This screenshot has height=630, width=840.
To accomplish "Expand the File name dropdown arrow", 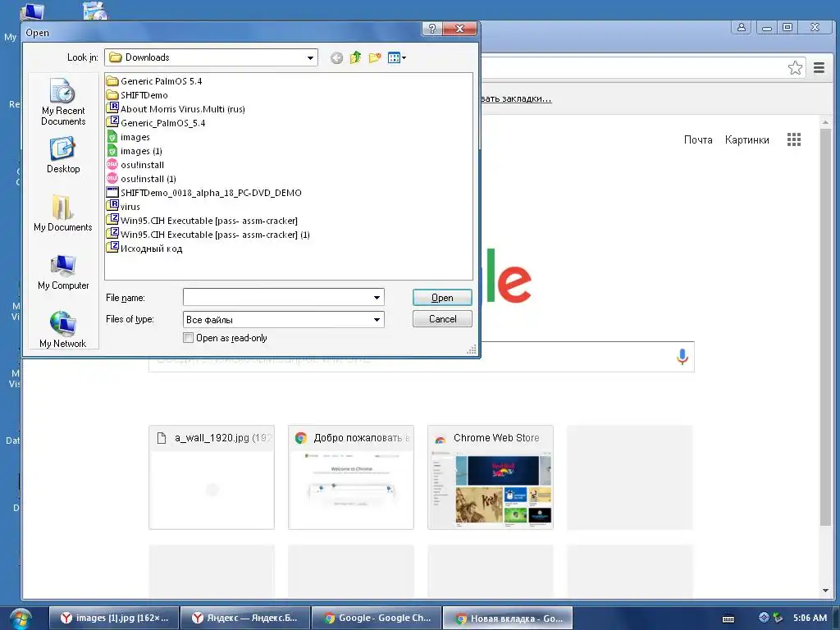I will pos(377,297).
